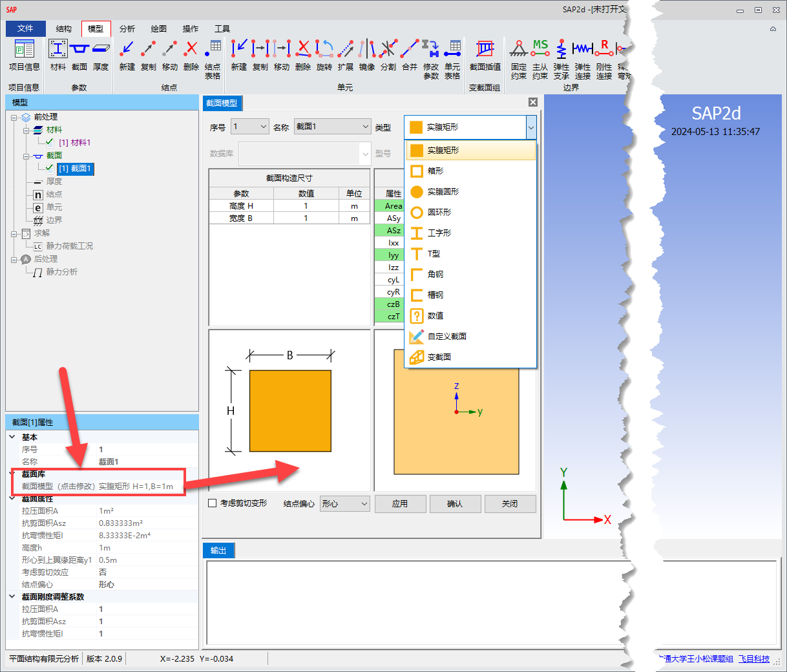The image size is (787, 672).
Task: Edit the 高度 H value cell
Action: pos(306,206)
